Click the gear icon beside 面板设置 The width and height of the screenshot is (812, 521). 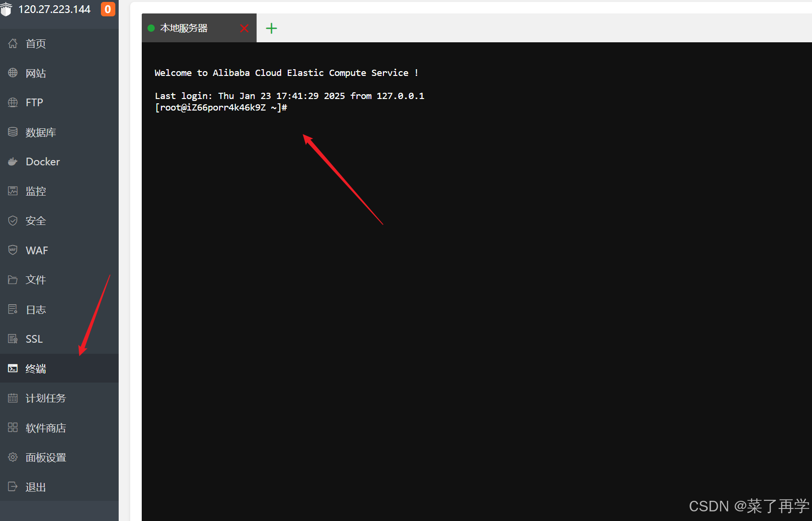tap(13, 457)
